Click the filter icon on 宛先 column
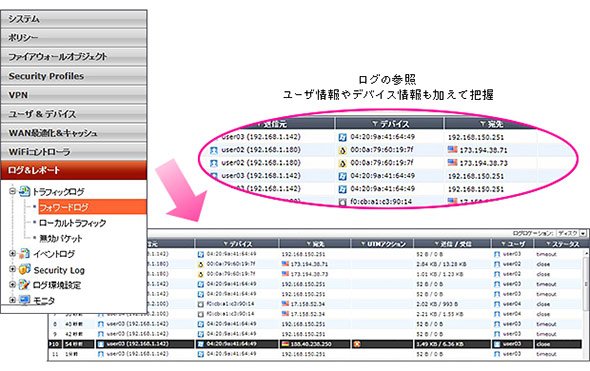This screenshot has height=371, width=590. 309,244
